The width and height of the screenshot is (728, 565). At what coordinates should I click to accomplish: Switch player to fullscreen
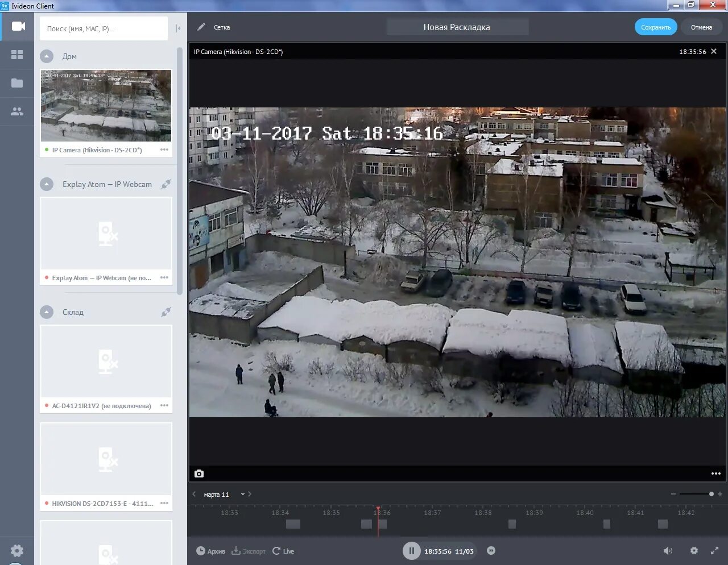(x=715, y=551)
